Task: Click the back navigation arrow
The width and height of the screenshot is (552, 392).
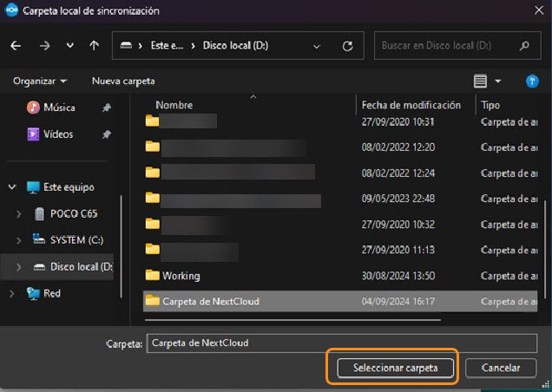Action: (16, 46)
